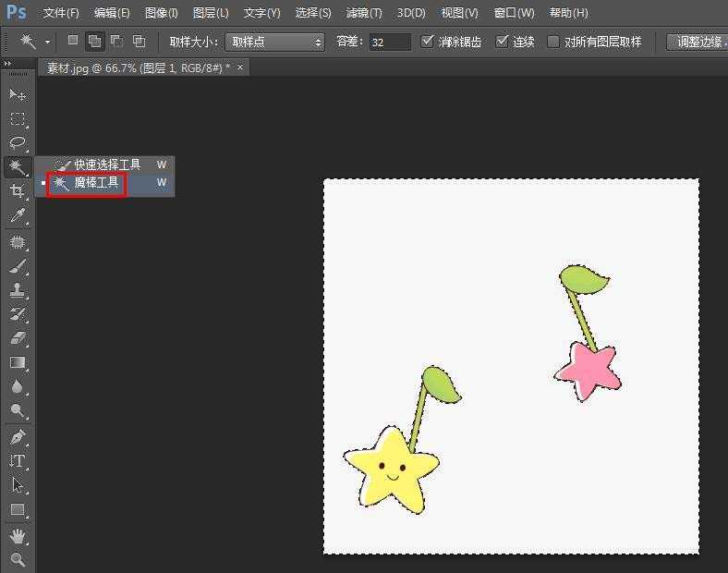728x573 pixels.
Task: Select the Hand tool
Action: 17,536
